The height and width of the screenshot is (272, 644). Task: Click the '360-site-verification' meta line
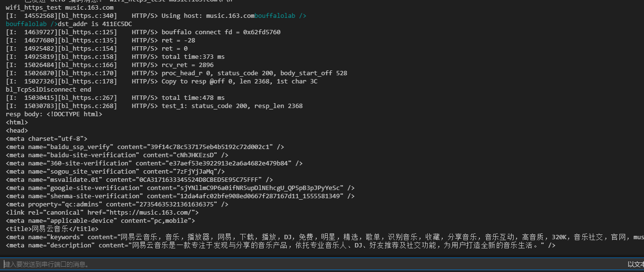coord(154,163)
